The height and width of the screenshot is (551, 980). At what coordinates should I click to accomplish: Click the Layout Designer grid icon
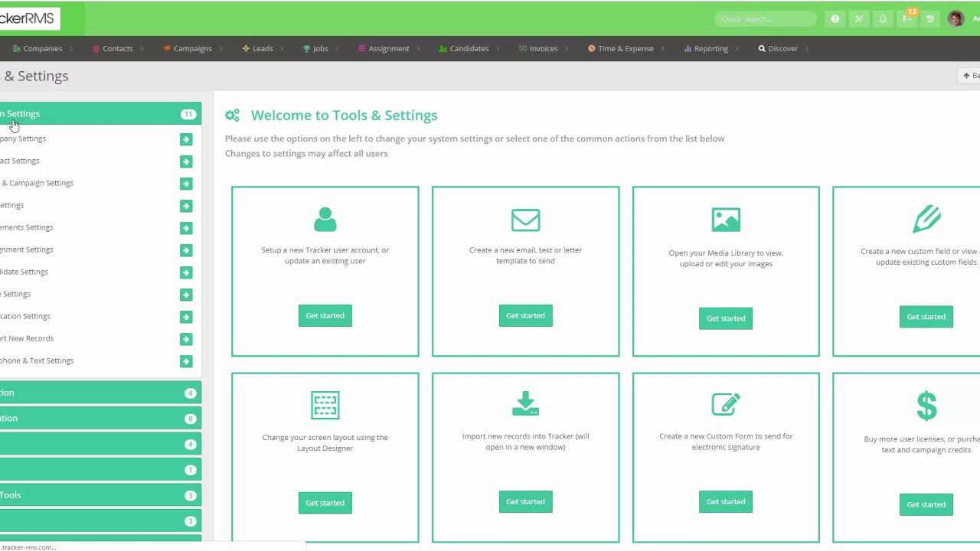[325, 405]
